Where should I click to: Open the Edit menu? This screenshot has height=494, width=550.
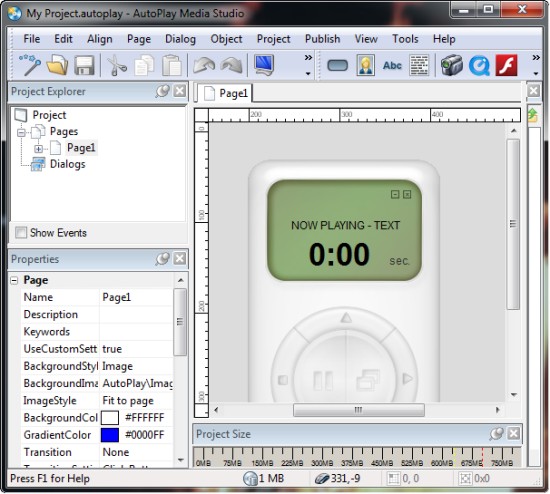pyautogui.click(x=63, y=39)
